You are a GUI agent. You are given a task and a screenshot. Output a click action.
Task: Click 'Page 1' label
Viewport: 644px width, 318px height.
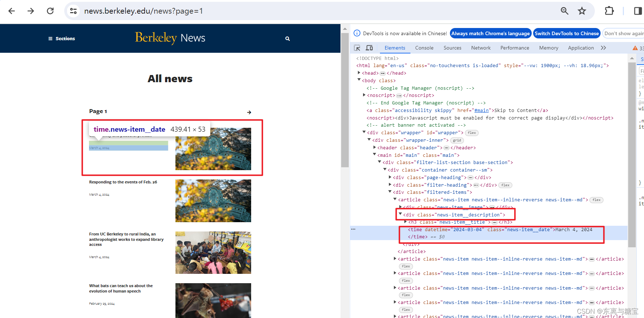point(98,111)
